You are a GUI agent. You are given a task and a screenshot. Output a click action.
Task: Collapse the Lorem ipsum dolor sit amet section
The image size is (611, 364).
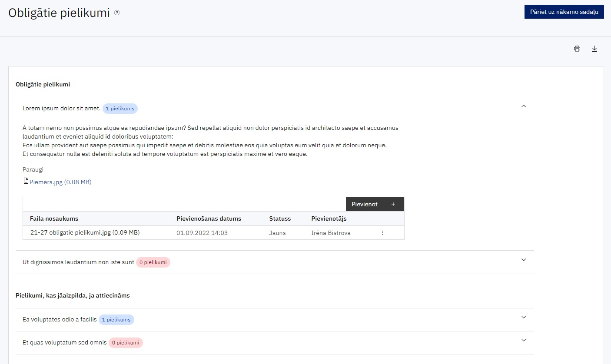pyautogui.click(x=524, y=106)
